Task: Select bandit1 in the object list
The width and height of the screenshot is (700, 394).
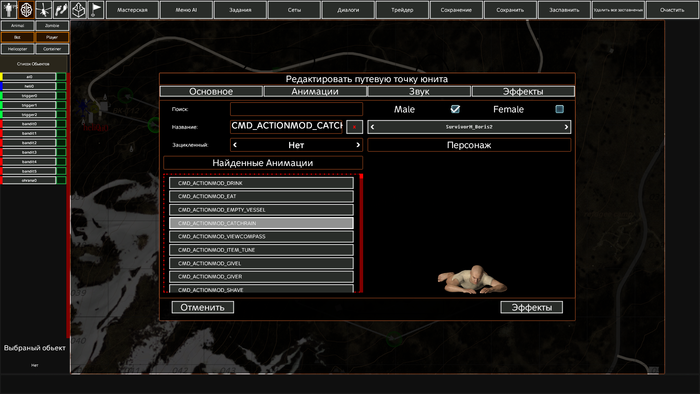Action: point(29,133)
